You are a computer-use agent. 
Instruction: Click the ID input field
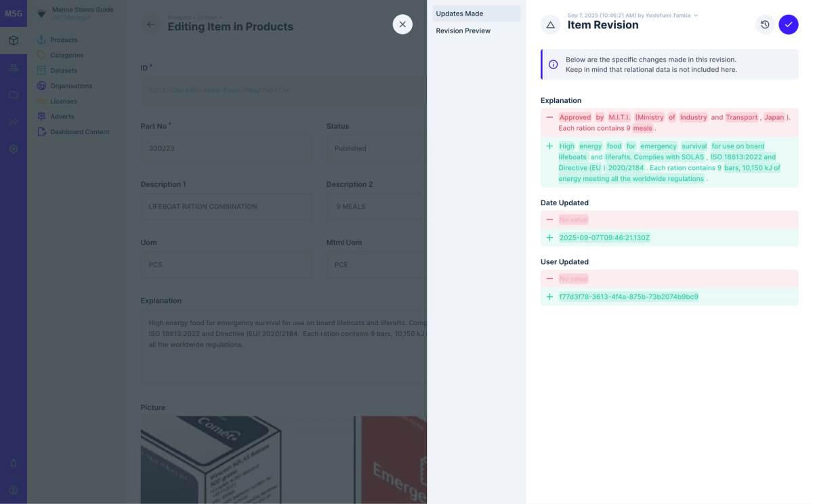tap(283, 90)
